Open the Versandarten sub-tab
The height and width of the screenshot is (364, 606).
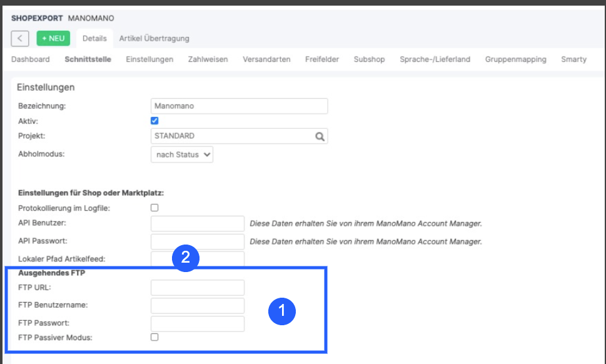(x=266, y=59)
